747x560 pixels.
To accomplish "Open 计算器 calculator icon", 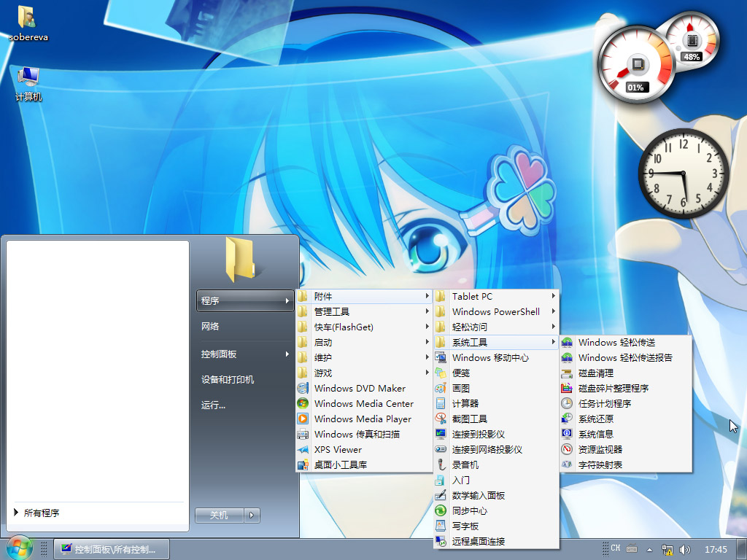I will (441, 403).
